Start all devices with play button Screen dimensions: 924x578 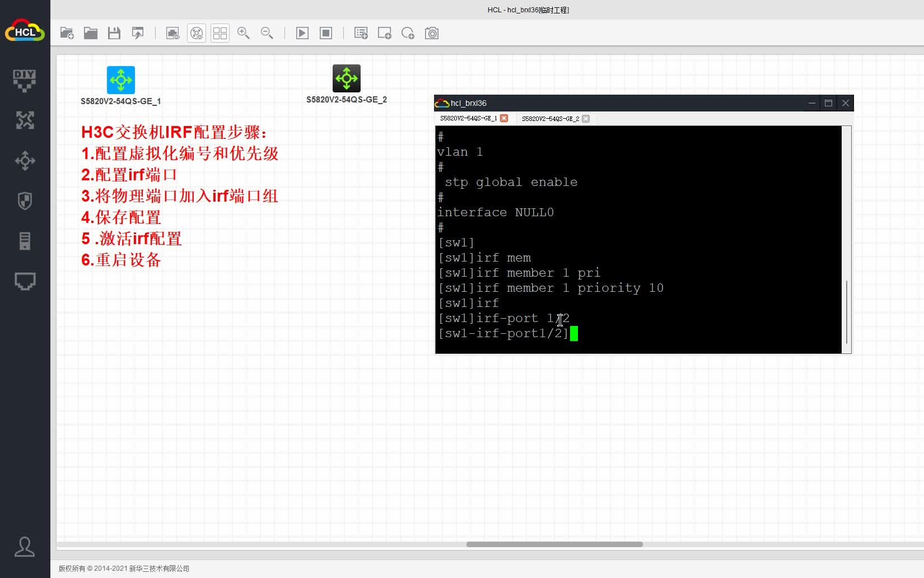click(x=302, y=33)
